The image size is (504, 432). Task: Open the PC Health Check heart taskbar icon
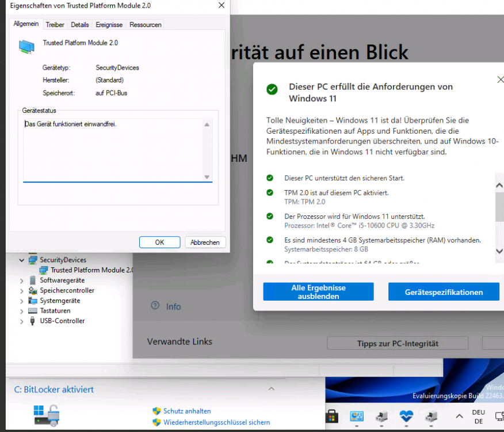(x=406, y=416)
